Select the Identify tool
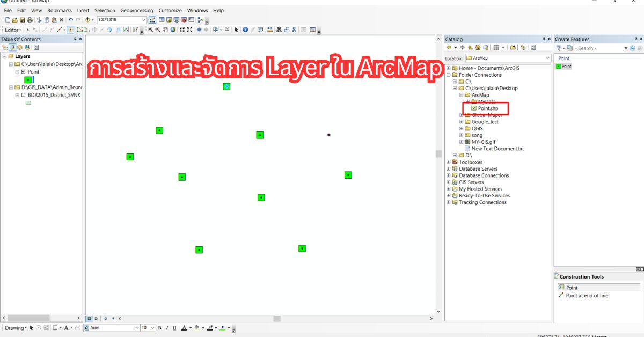This screenshot has width=644, height=337. tap(245, 30)
